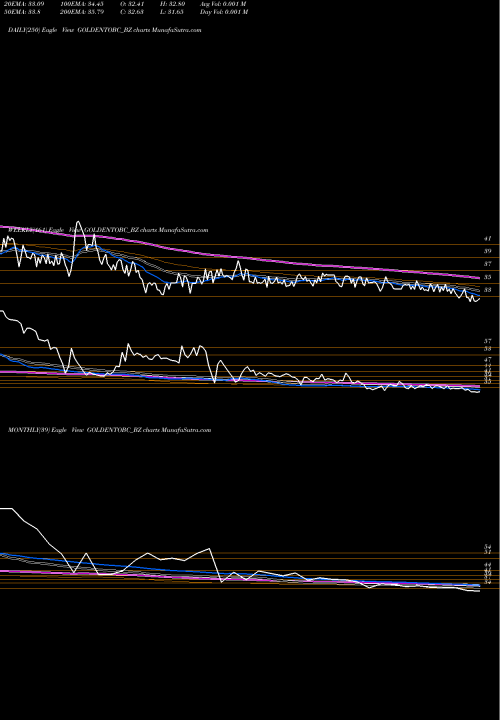
Task: Select the close price C: 32.63
Action: pos(132,12)
